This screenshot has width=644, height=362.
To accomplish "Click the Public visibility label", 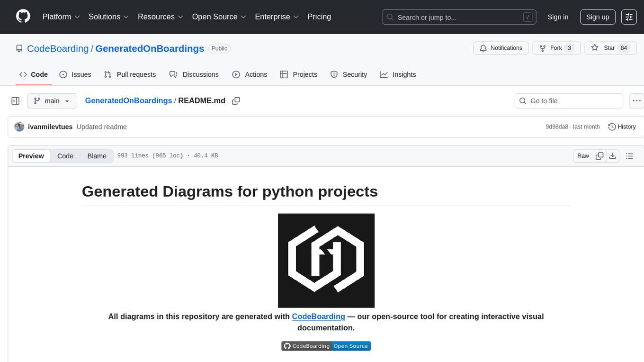I will tap(219, 48).
